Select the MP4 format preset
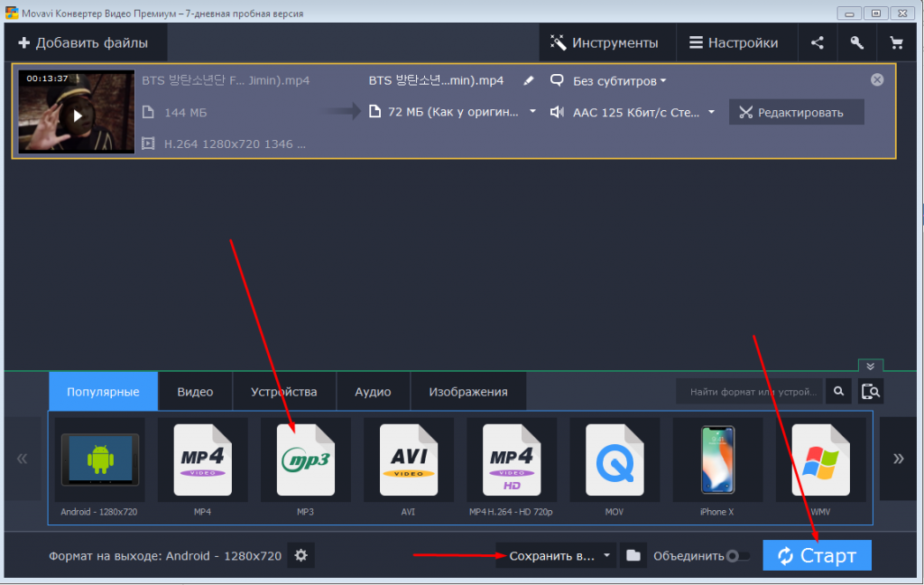 pos(203,467)
